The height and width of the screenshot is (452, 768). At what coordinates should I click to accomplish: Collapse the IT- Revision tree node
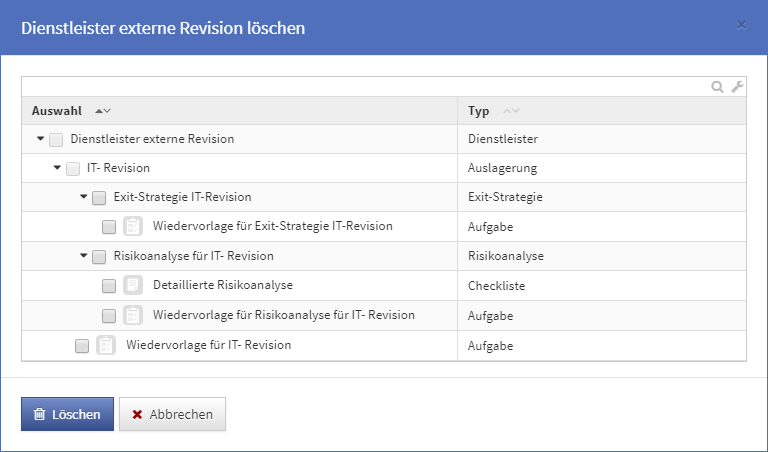coord(57,168)
